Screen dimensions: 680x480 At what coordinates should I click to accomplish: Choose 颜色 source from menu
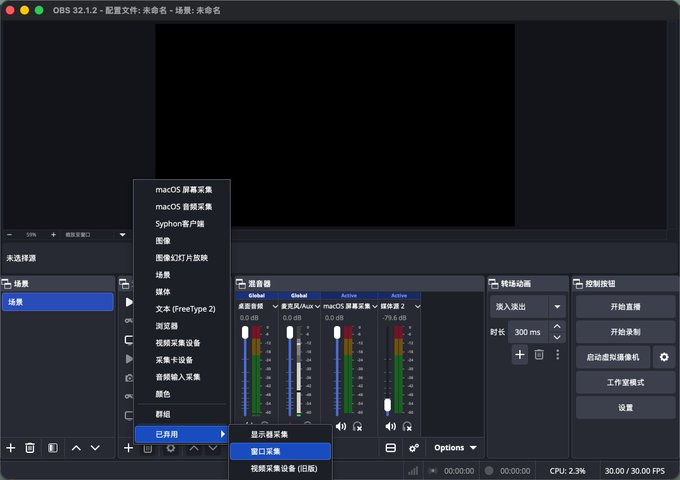coord(182,394)
